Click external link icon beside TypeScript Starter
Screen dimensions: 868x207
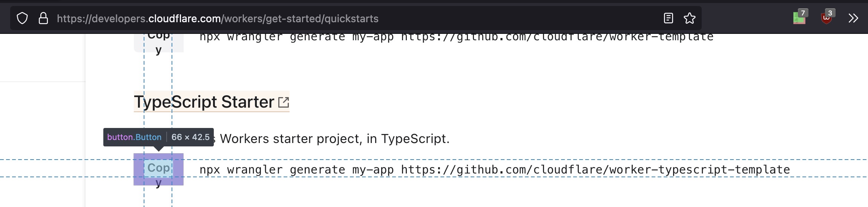click(x=284, y=102)
